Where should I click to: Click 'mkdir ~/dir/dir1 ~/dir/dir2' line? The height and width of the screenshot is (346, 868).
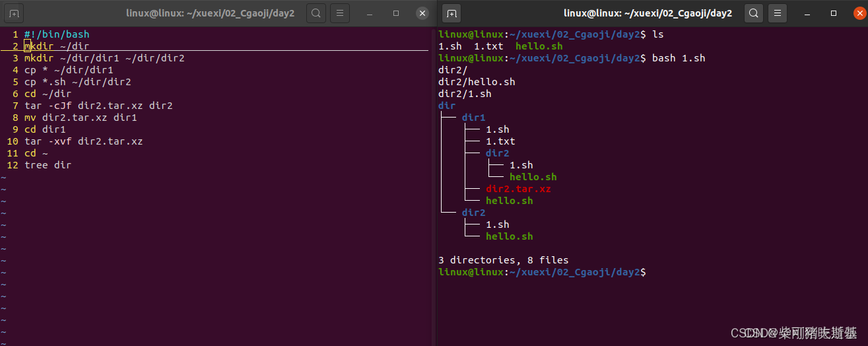point(104,58)
